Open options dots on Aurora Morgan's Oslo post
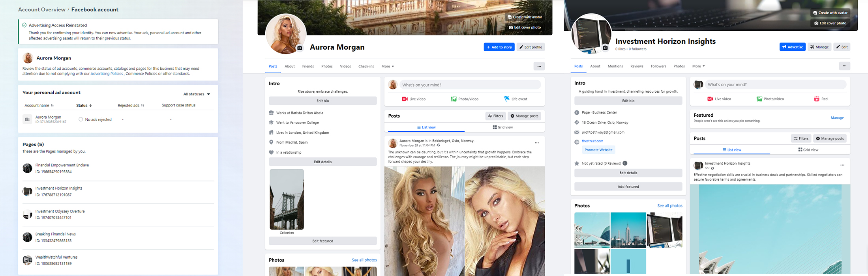The width and height of the screenshot is (868, 276). point(537,143)
